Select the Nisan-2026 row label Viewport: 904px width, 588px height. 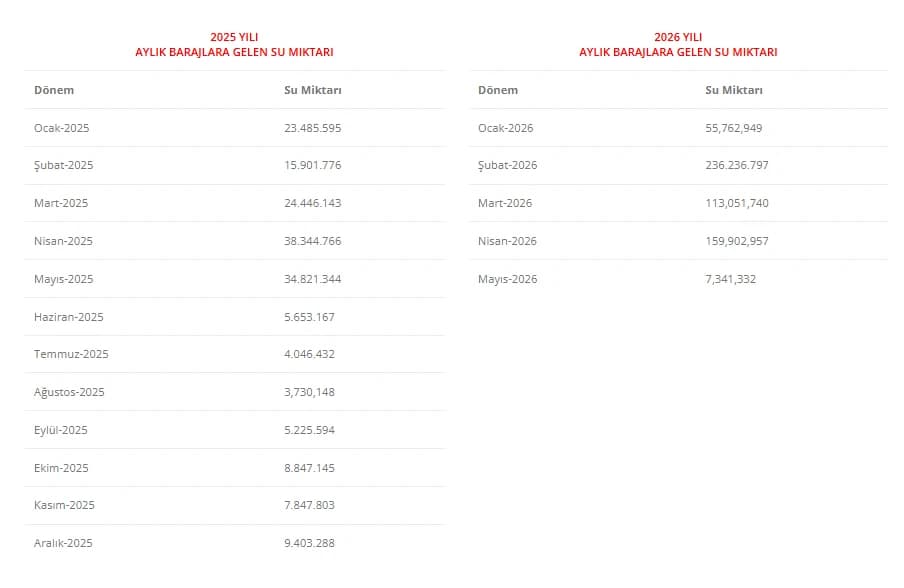coord(507,241)
